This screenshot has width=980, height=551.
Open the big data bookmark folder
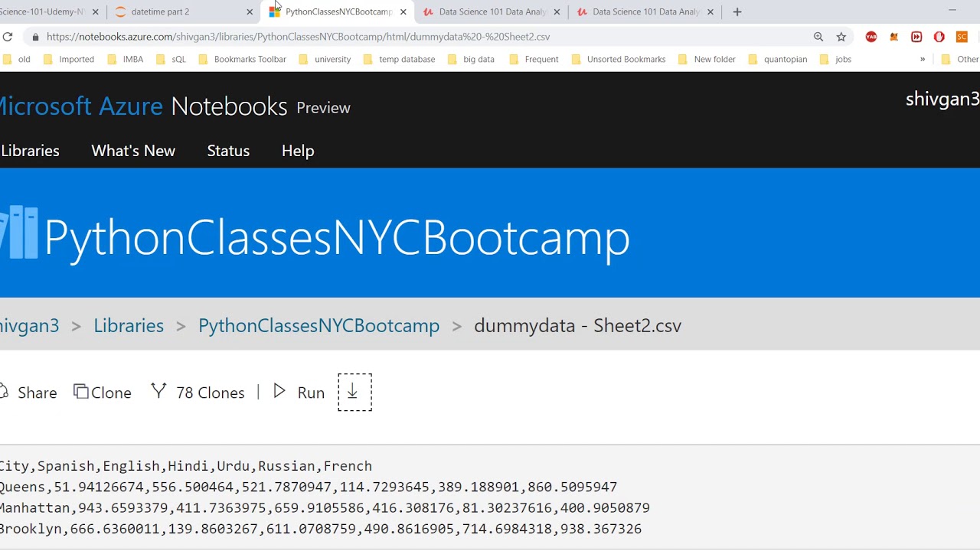point(471,59)
